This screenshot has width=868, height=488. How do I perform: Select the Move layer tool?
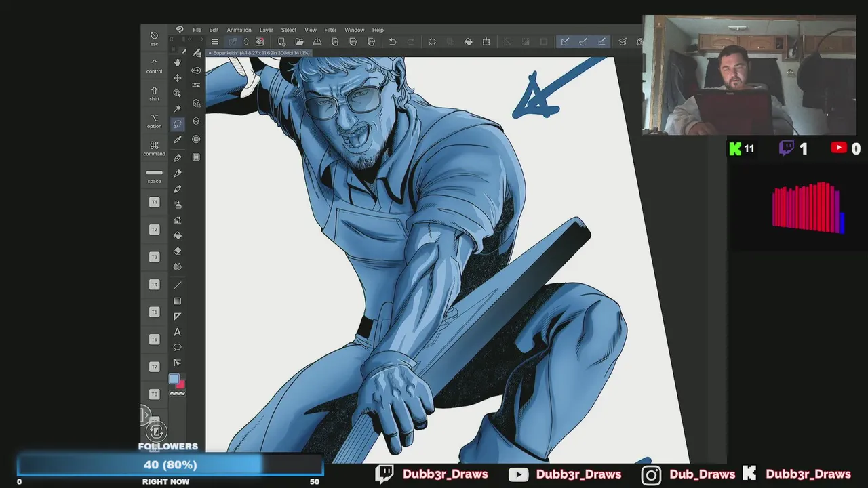[x=177, y=78]
